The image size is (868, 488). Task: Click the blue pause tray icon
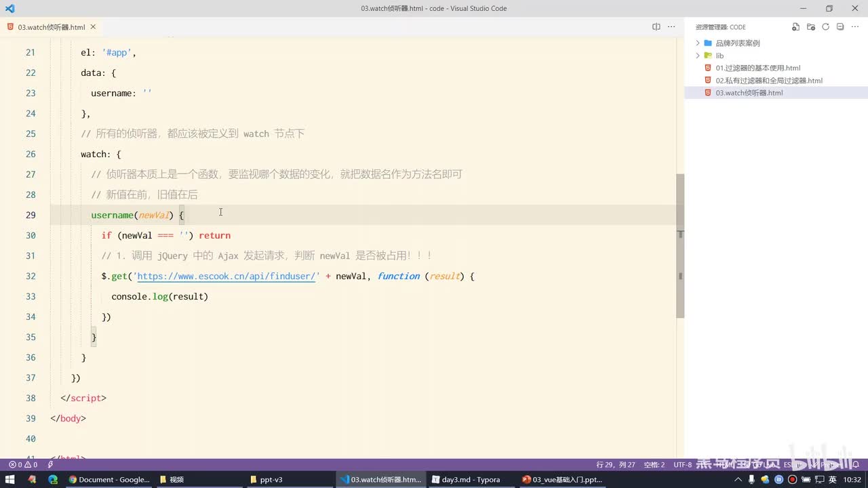pyautogui.click(x=778, y=479)
